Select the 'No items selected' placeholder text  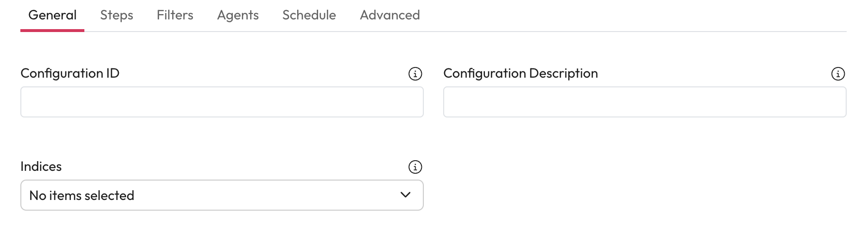[x=81, y=196]
